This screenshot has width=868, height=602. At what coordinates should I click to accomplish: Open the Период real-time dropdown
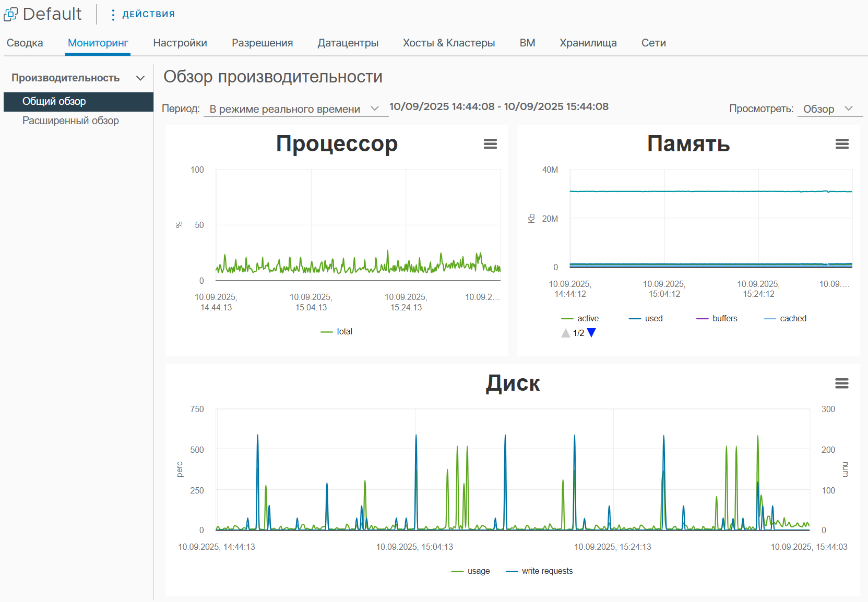tap(295, 109)
